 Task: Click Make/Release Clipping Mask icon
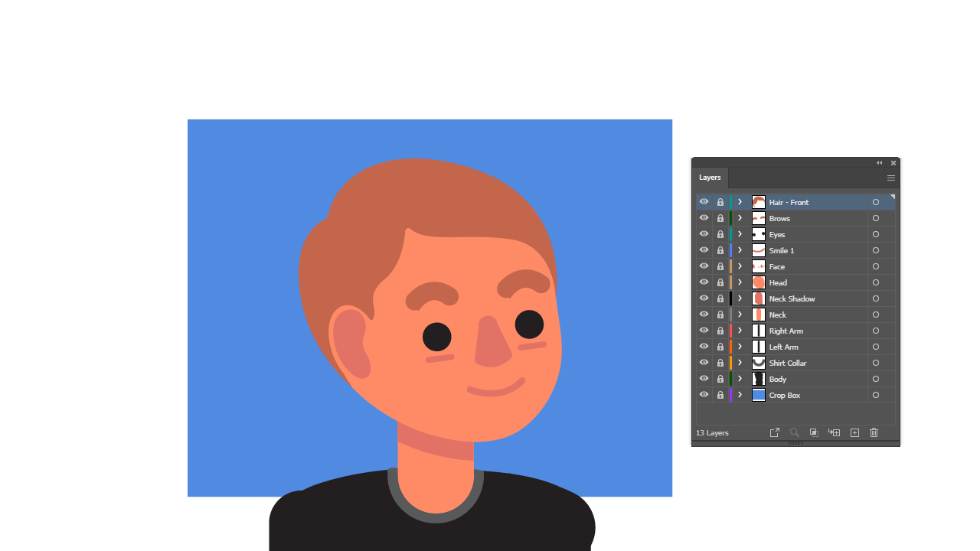click(814, 432)
